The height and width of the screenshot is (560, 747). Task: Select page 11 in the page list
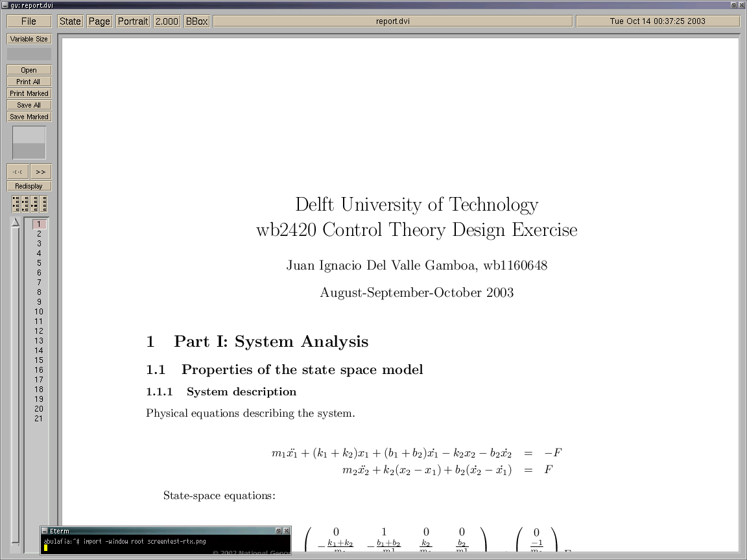click(x=39, y=321)
